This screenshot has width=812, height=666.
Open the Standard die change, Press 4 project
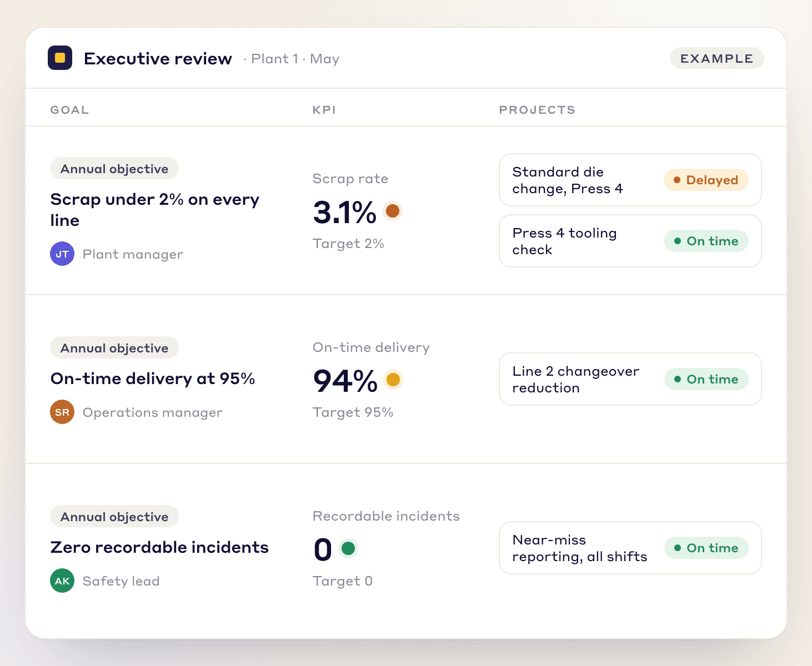tap(630, 180)
